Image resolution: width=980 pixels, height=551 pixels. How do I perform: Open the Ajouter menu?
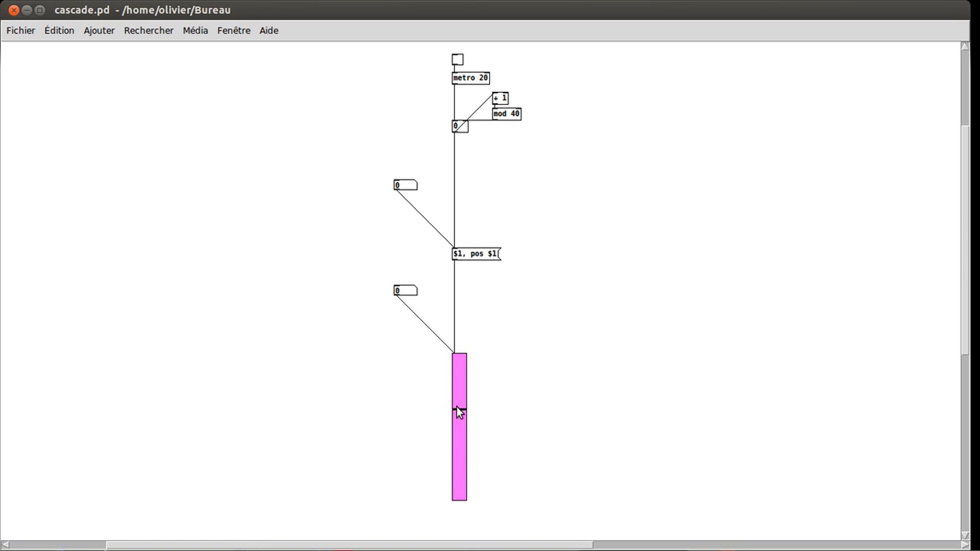(99, 31)
